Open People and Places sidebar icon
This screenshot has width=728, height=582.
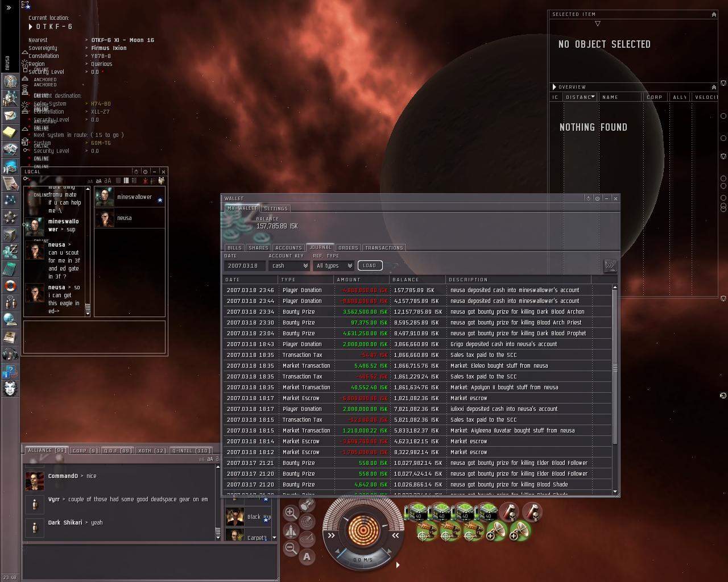tap(10, 98)
